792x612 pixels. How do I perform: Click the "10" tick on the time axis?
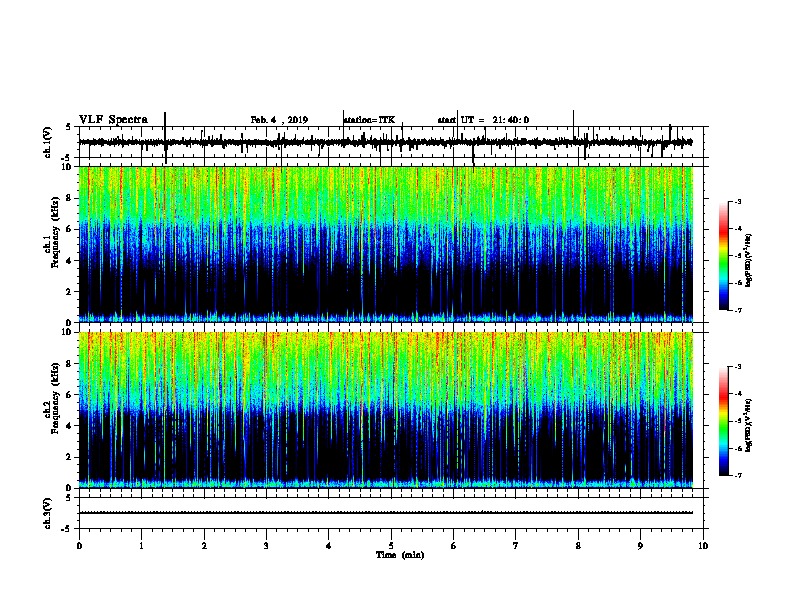coord(703,546)
